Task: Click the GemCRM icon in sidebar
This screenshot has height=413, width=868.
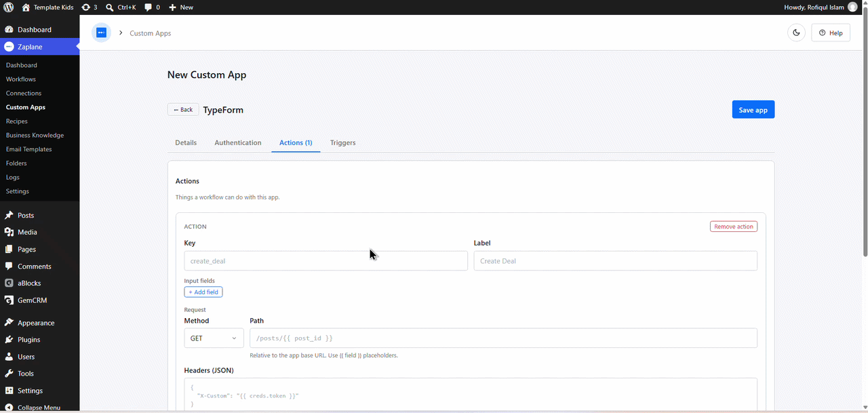Action: click(9, 300)
